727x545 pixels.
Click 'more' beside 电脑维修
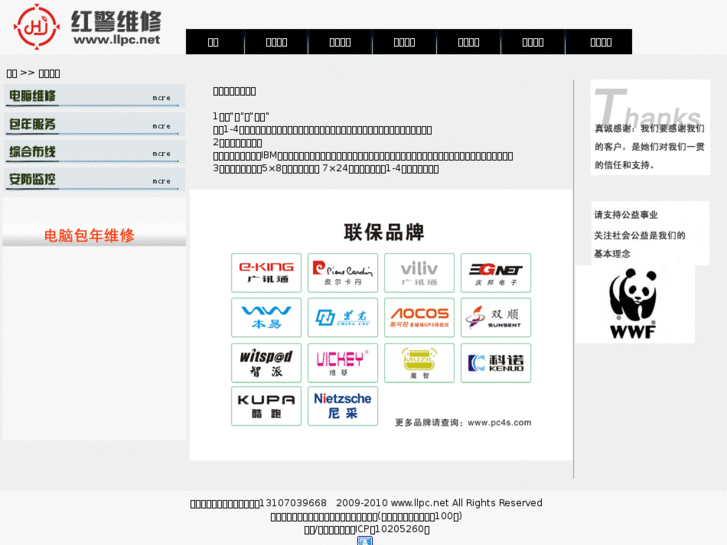click(x=161, y=98)
